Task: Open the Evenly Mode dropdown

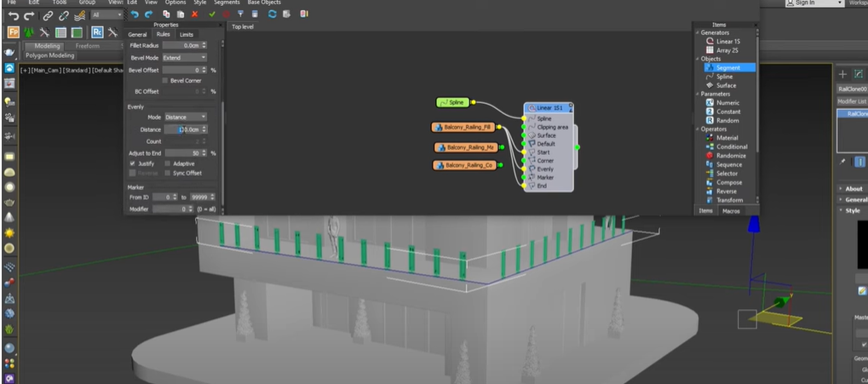Action: [185, 117]
